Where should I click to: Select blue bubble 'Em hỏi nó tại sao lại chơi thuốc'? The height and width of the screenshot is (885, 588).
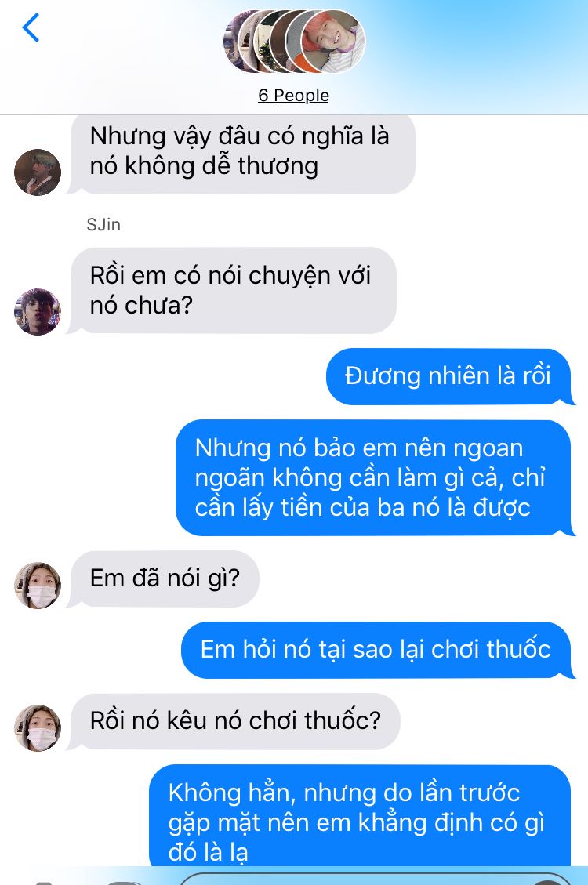coord(377,650)
